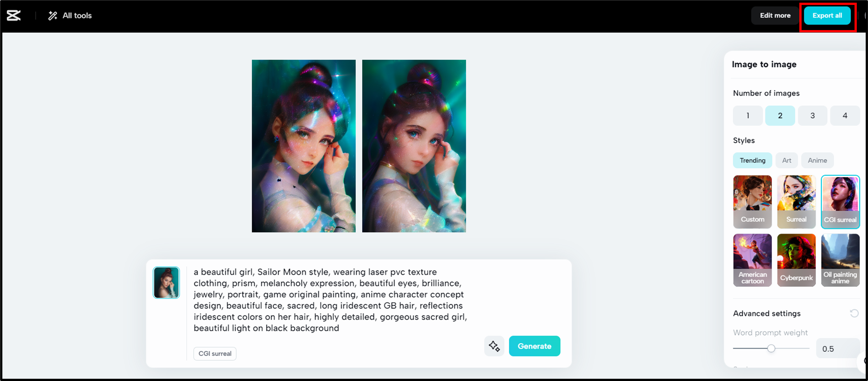Click the Generate button
Image resolution: width=868 pixels, height=381 pixels.
coord(535,346)
